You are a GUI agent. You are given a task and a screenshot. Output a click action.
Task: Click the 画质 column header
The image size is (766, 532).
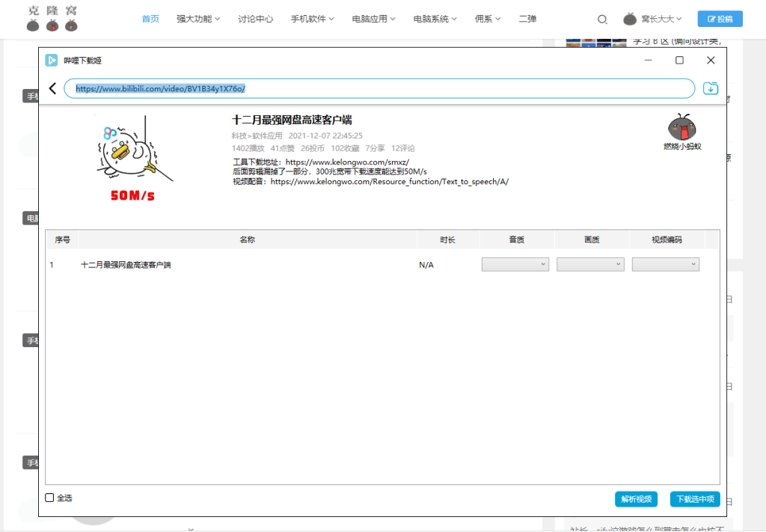592,239
